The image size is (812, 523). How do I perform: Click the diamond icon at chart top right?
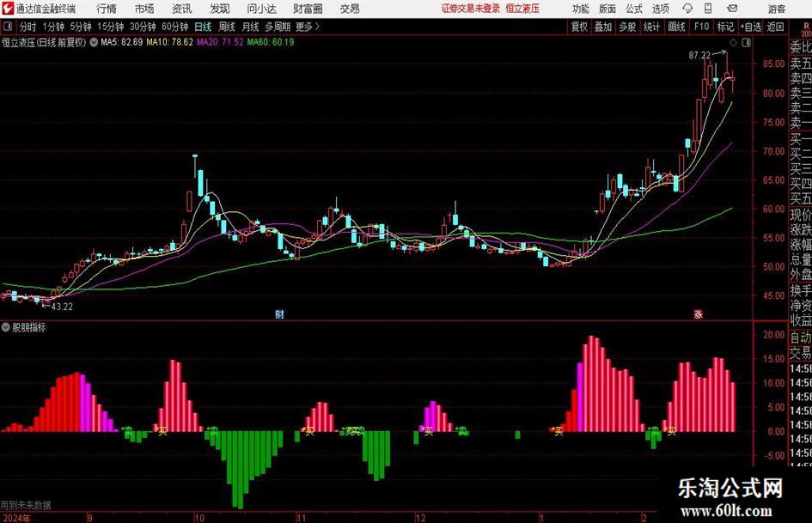pos(733,42)
